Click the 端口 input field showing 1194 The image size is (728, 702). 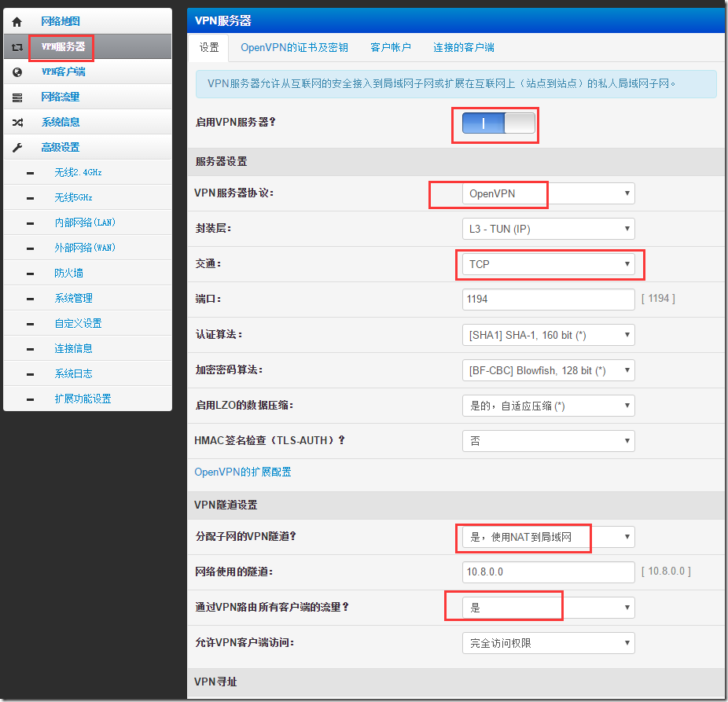tap(548, 300)
